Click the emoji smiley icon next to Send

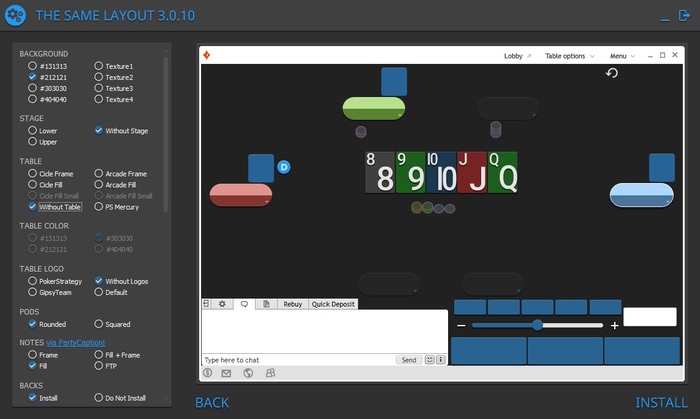[x=429, y=360]
